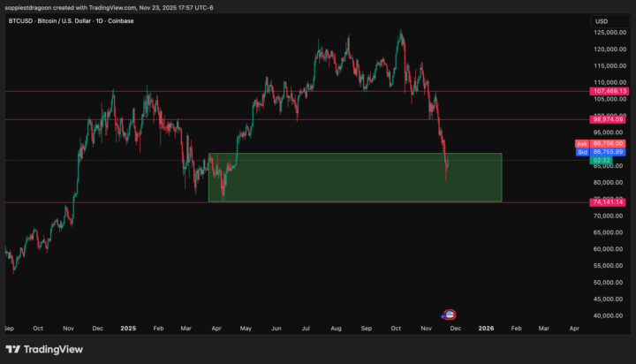Click the BTCUSD symbol title text

coord(71,21)
